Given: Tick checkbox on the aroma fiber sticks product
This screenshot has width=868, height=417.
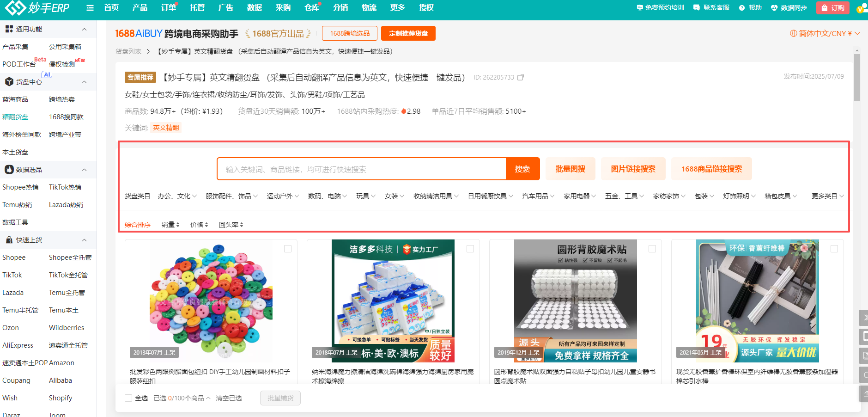Looking at the screenshot, I should point(834,249).
